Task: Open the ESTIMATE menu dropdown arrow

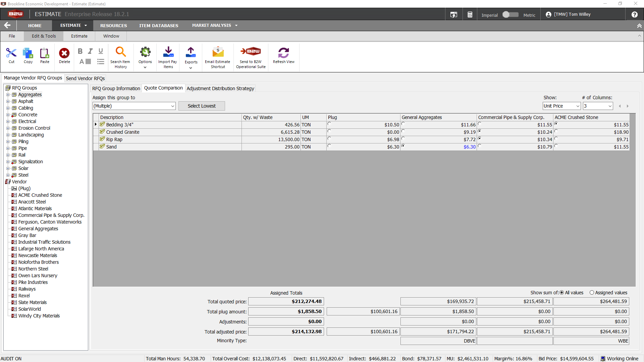Action: click(86, 25)
